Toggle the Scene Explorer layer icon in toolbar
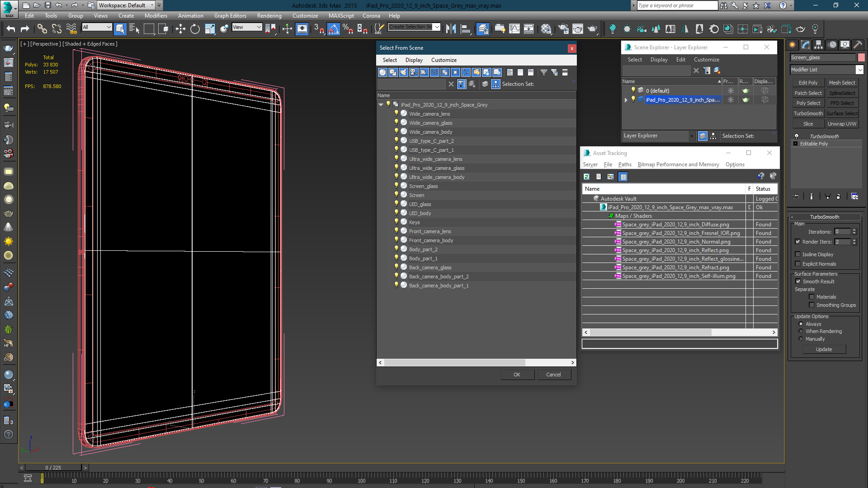The width and height of the screenshot is (868, 488). 483,29
